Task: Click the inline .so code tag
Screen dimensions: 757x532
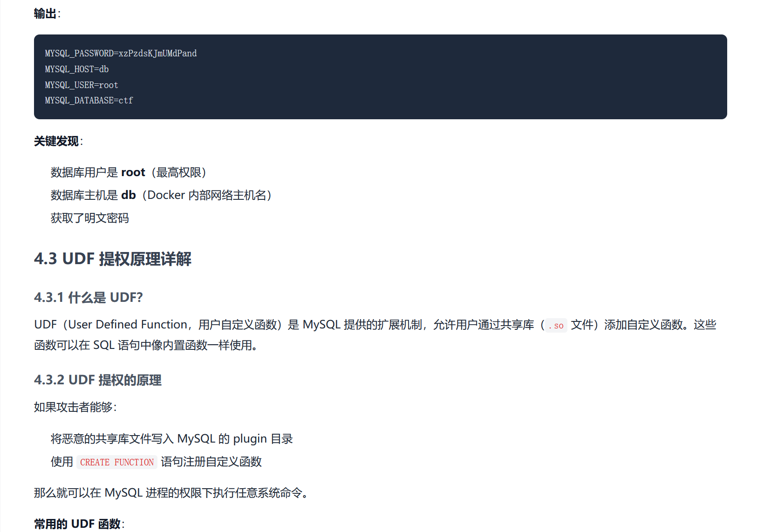Action: pos(556,326)
